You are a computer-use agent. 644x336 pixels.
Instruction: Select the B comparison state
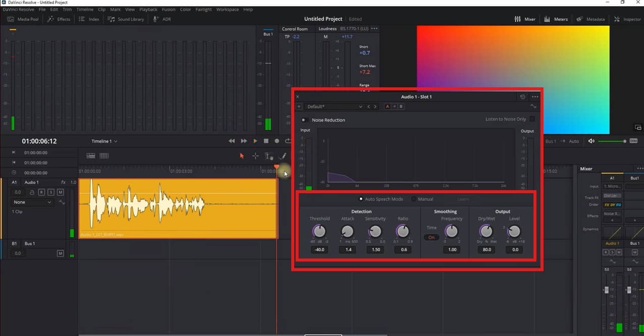[401, 106]
